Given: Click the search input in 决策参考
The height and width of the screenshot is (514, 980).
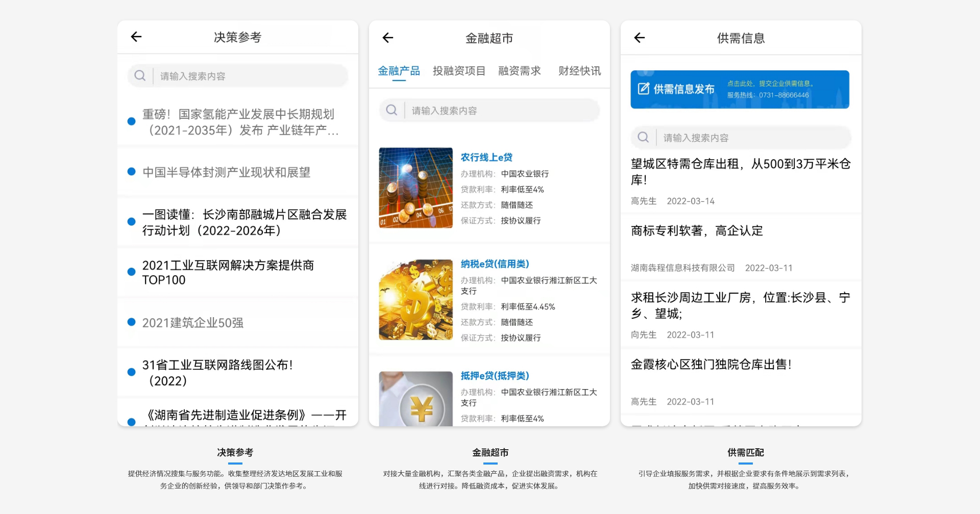Looking at the screenshot, I should point(250,76).
